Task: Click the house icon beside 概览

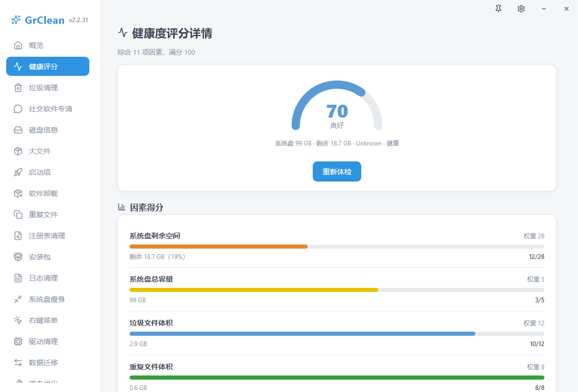Action: point(18,45)
